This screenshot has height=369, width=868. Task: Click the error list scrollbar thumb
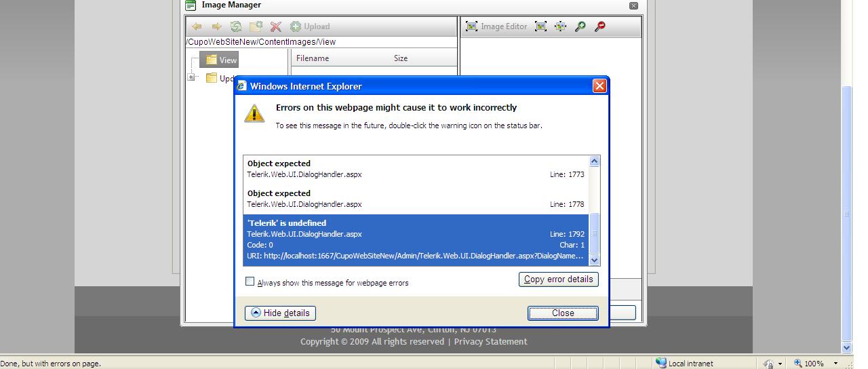tap(595, 233)
